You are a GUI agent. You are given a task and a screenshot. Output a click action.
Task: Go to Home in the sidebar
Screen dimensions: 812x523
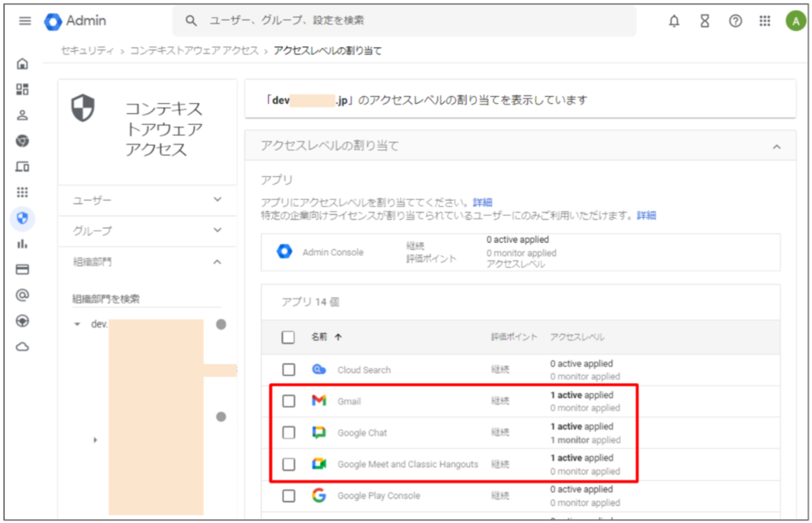tap(23, 64)
